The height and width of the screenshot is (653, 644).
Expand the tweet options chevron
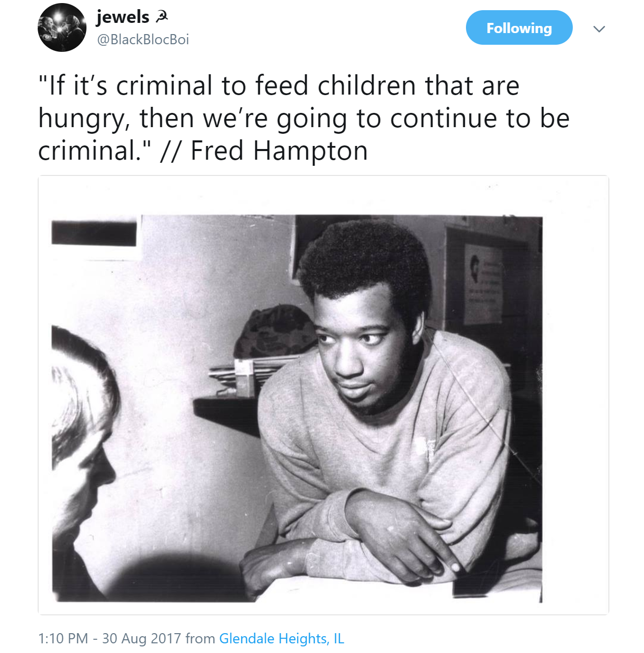click(599, 29)
